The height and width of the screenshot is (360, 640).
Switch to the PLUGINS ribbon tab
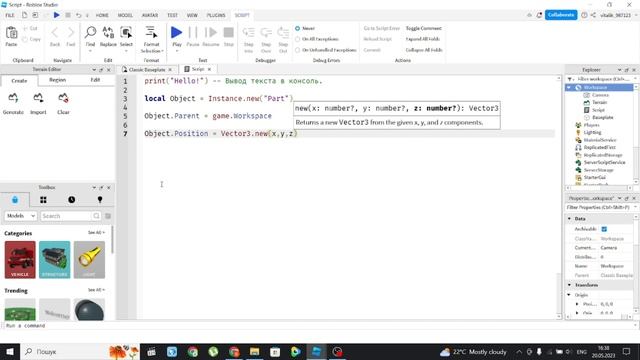[x=216, y=15]
